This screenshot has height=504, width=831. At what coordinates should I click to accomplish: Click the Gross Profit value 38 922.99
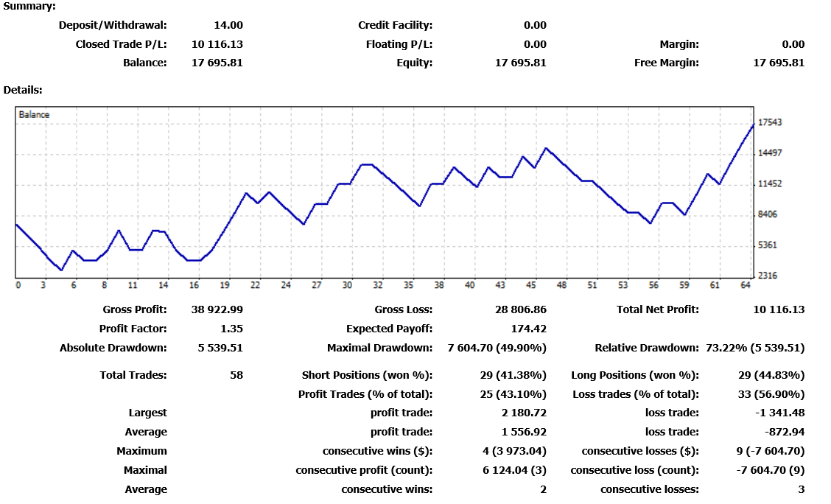(x=217, y=309)
